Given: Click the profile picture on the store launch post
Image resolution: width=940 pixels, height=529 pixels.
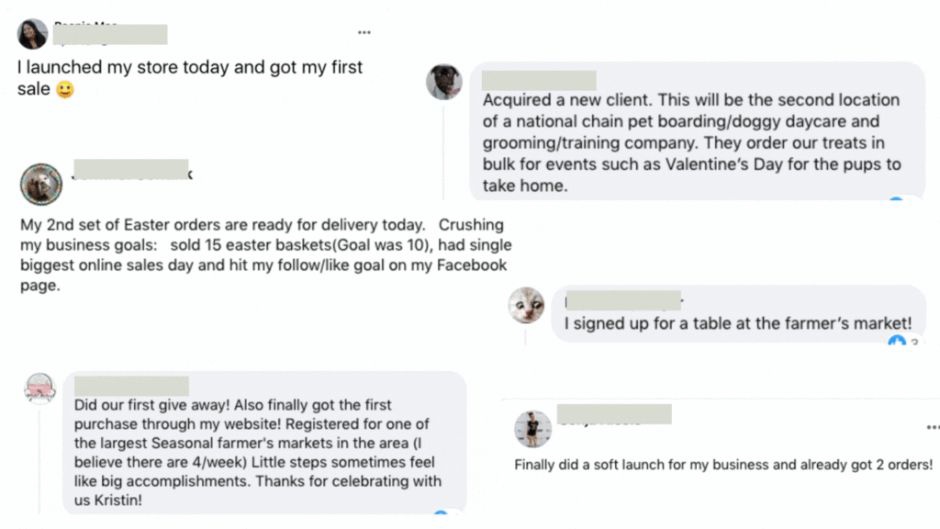Looking at the screenshot, I should click(x=32, y=34).
